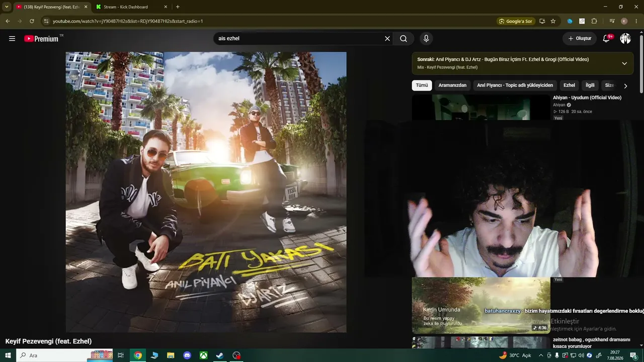The width and height of the screenshot is (644, 362).
Task: Select the Ezhel filter chip
Action: click(x=569, y=85)
